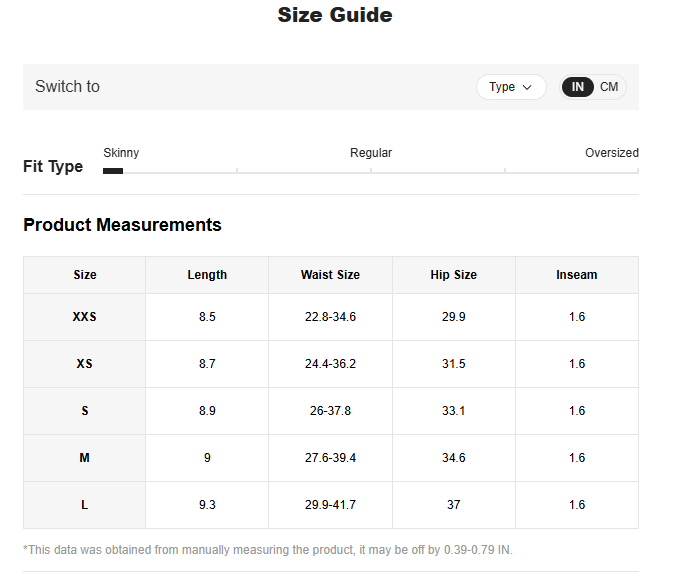This screenshot has width=673, height=582.
Task: Select the XXS size row label
Action: [x=85, y=317]
